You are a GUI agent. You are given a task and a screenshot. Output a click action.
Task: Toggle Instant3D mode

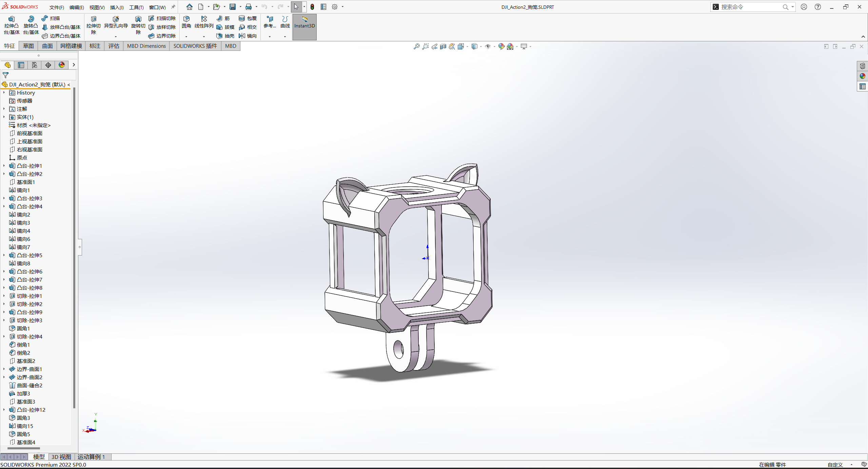[x=304, y=27]
